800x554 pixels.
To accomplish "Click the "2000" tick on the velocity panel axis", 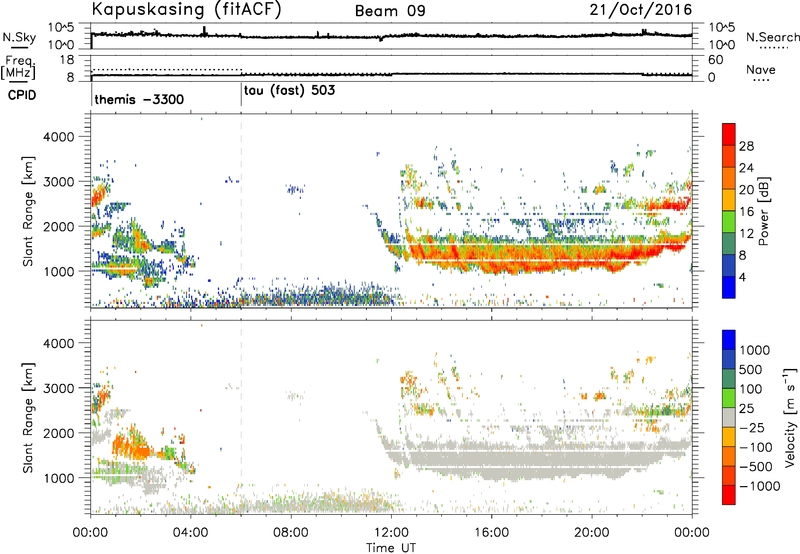I will pos(58,433).
